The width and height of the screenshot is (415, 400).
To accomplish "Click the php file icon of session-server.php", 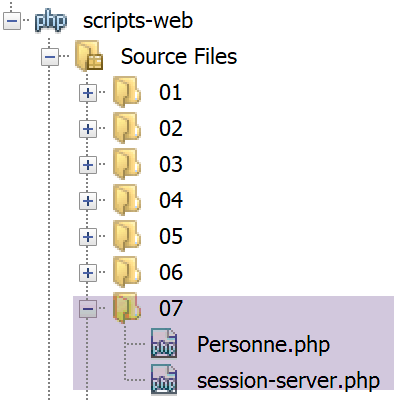I will (x=164, y=380).
